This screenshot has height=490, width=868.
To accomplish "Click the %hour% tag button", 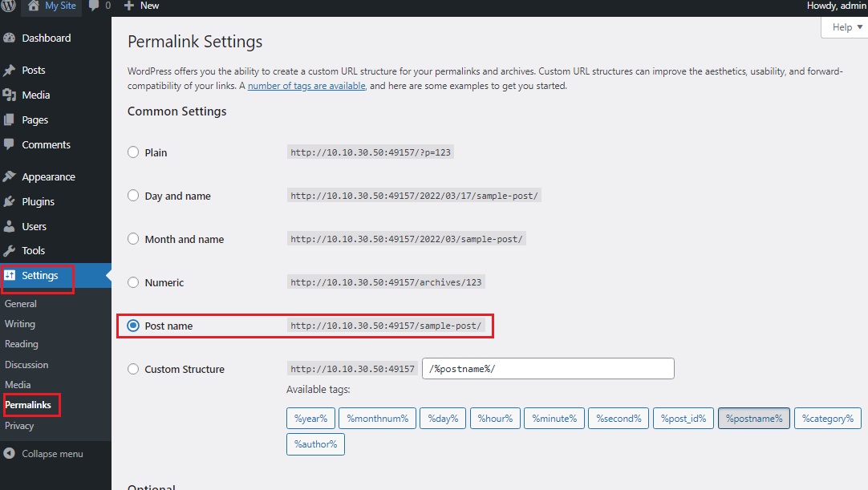I will pyautogui.click(x=495, y=419).
